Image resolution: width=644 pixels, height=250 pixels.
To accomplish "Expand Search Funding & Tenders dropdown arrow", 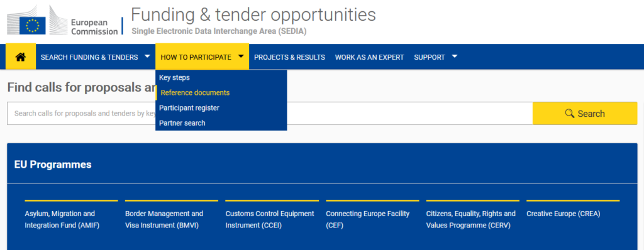I will click(147, 57).
